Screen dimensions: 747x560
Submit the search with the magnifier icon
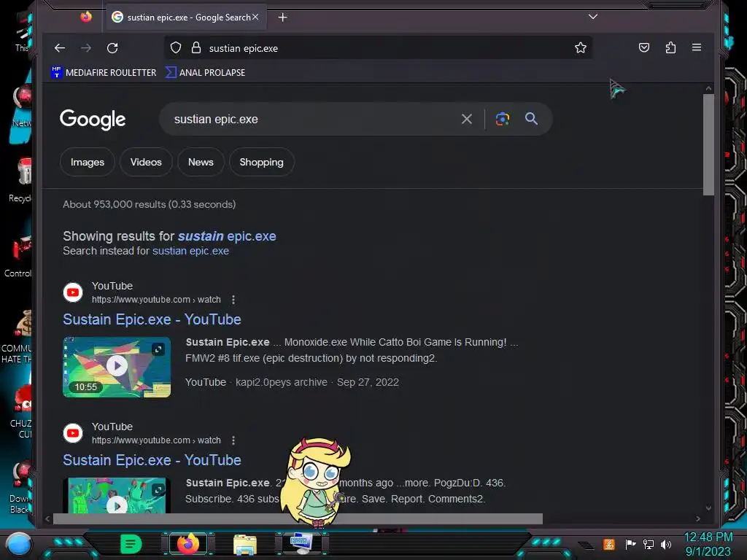[x=532, y=119]
